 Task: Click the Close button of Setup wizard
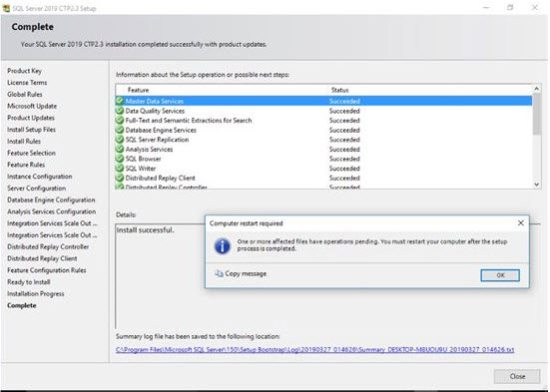tap(517, 376)
